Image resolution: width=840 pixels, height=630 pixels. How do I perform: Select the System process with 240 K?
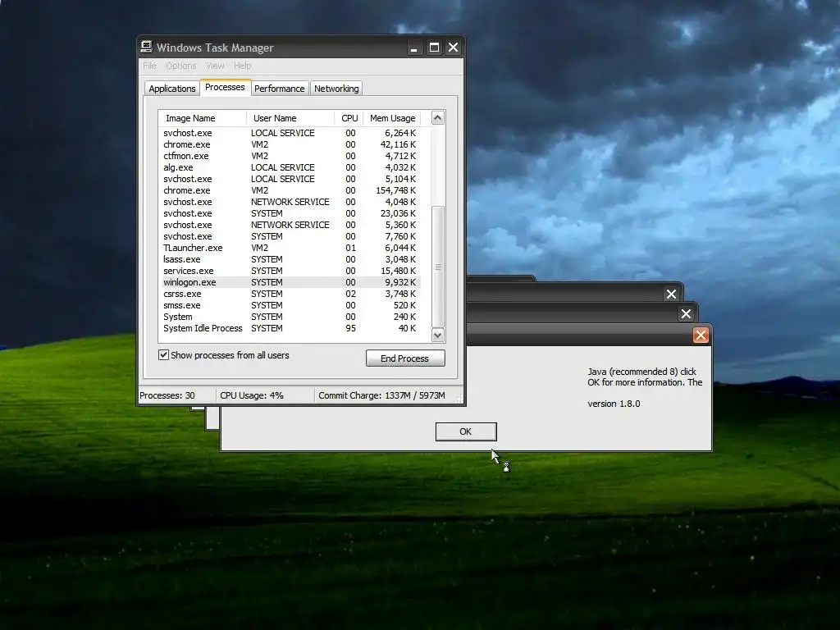coord(290,317)
